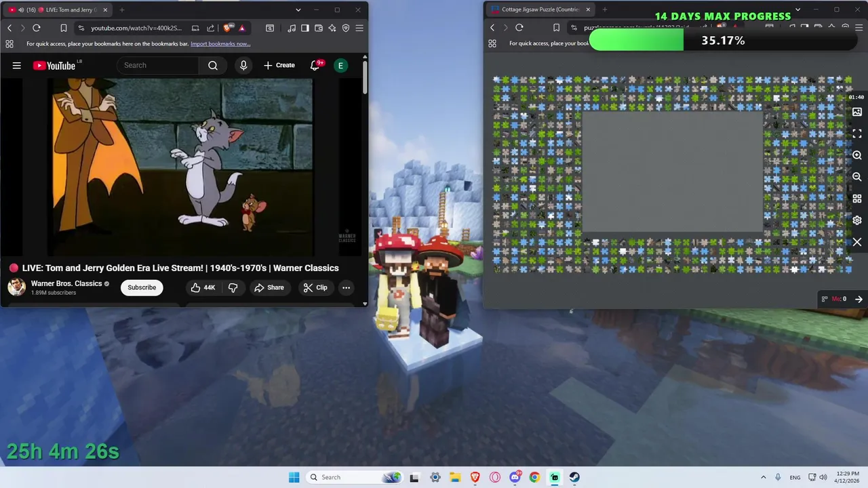868x488 pixels.
Task: Share the Tom and Jerry live stream
Action: (269, 287)
